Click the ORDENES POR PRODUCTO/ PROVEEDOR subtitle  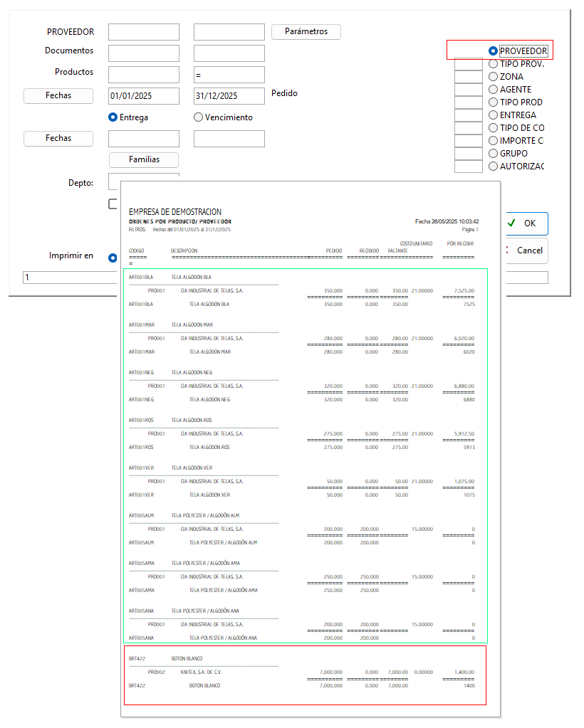coord(180,222)
